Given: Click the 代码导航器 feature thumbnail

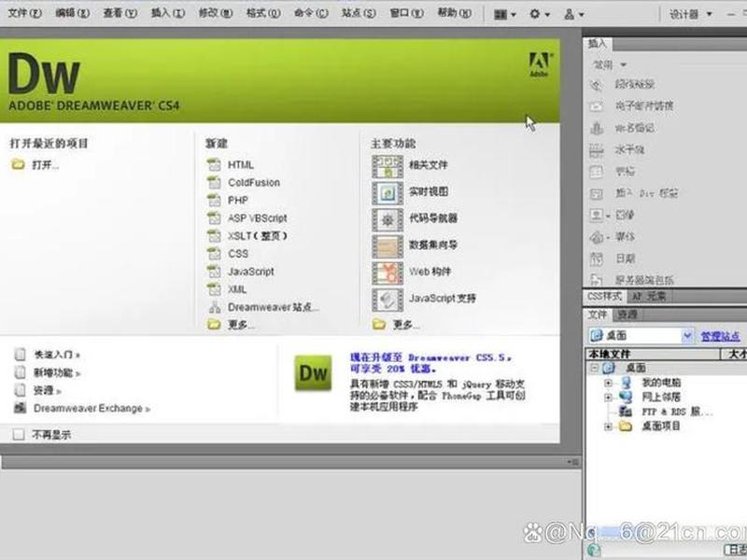Looking at the screenshot, I should pyautogui.click(x=388, y=219).
